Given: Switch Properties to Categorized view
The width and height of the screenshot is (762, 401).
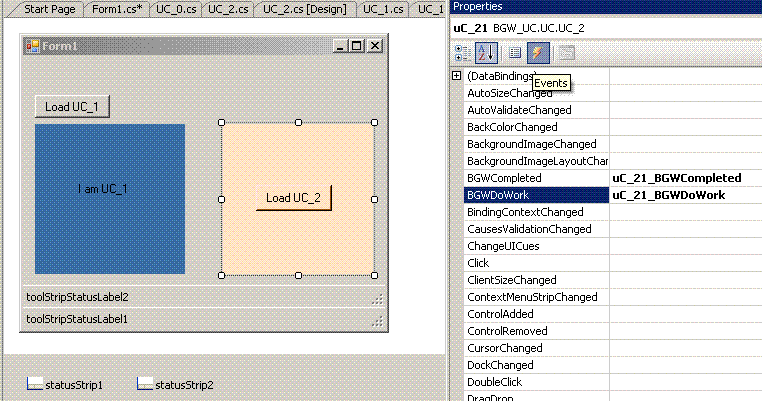Looking at the screenshot, I should (x=462, y=53).
